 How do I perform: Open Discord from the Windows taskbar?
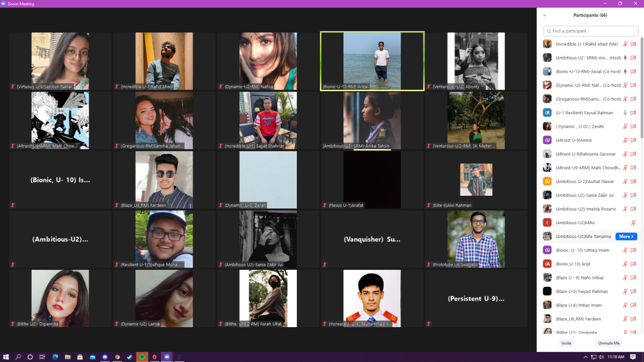click(105, 357)
